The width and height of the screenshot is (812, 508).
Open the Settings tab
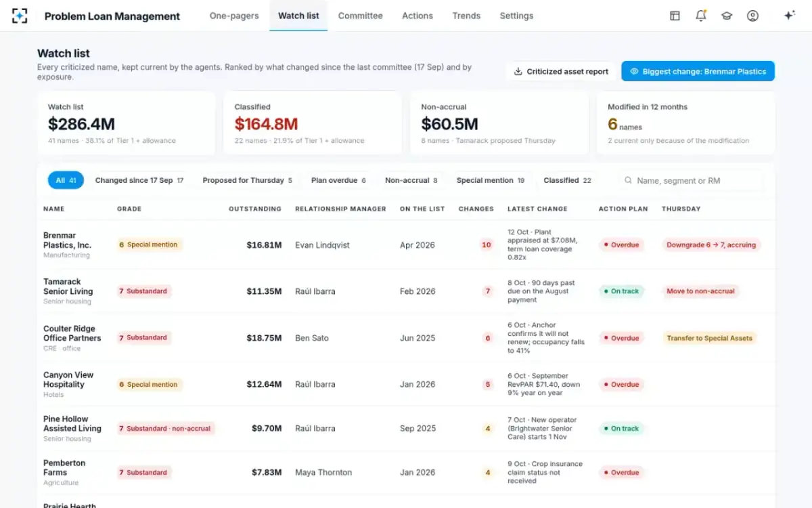click(516, 16)
